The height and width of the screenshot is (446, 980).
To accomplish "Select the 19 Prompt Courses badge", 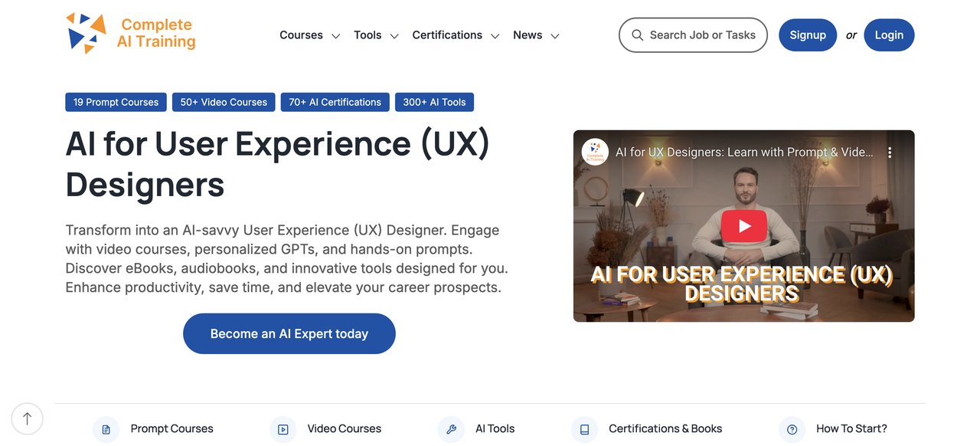I will (116, 102).
